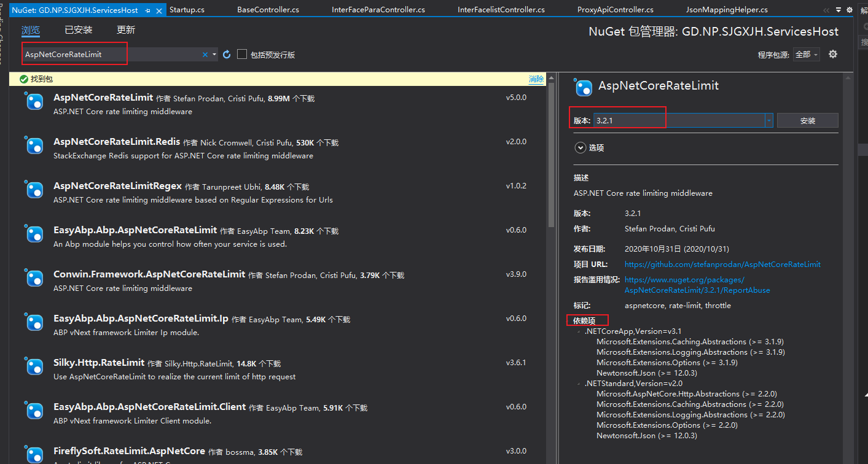
Task: Click Microsoft.AspNetCore.Http.Abstractions dependency line
Action: (687, 394)
